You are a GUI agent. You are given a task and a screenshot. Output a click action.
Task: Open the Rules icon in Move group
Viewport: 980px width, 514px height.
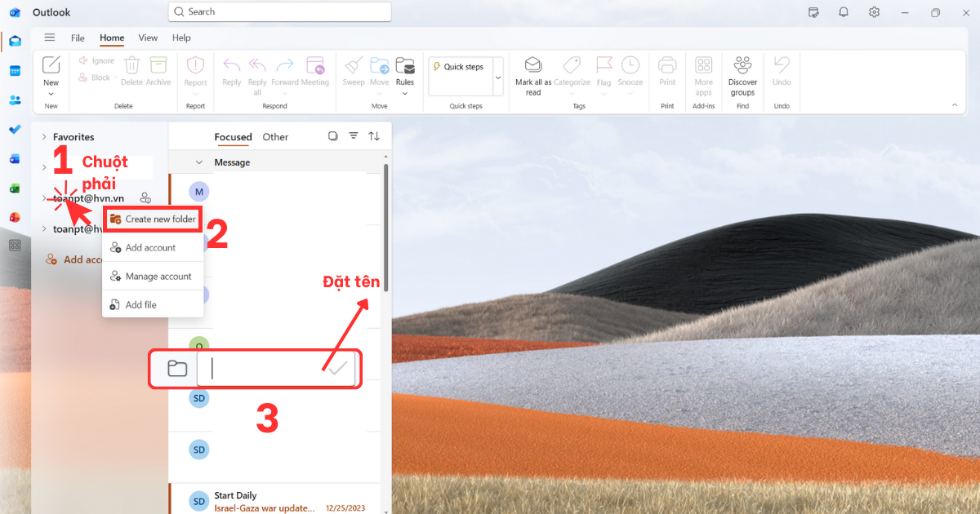click(404, 66)
